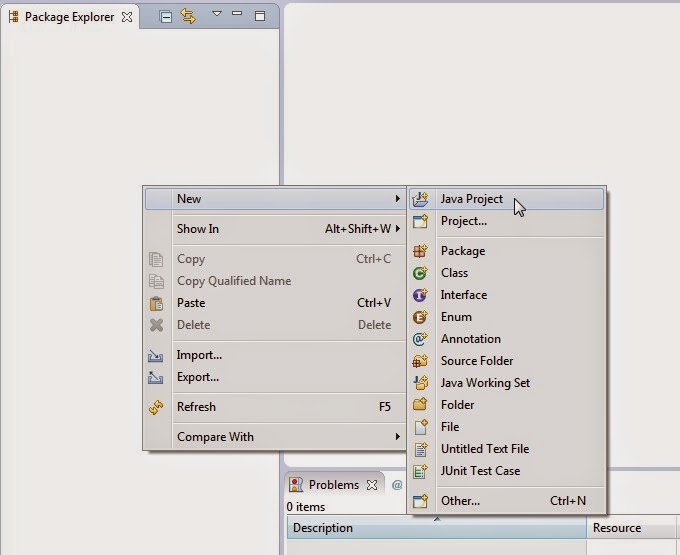680x555 pixels.
Task: Open Compare With context menu item
Action: coord(275,437)
